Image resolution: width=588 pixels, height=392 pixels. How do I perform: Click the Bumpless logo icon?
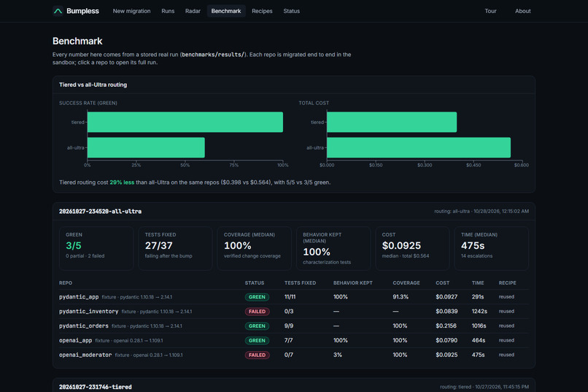tap(58, 11)
